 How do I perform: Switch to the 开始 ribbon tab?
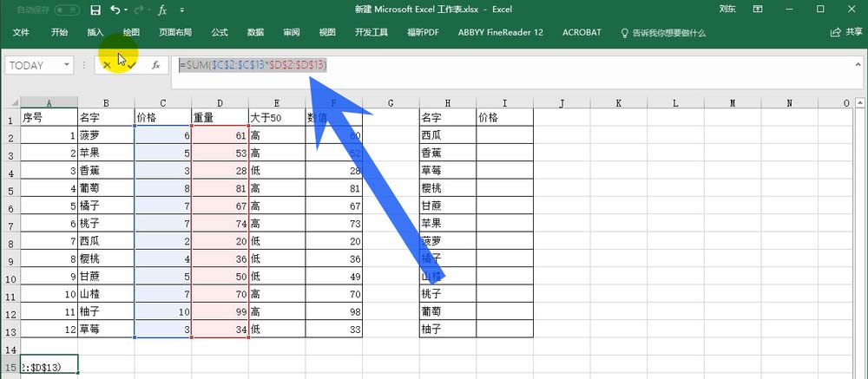click(x=59, y=33)
